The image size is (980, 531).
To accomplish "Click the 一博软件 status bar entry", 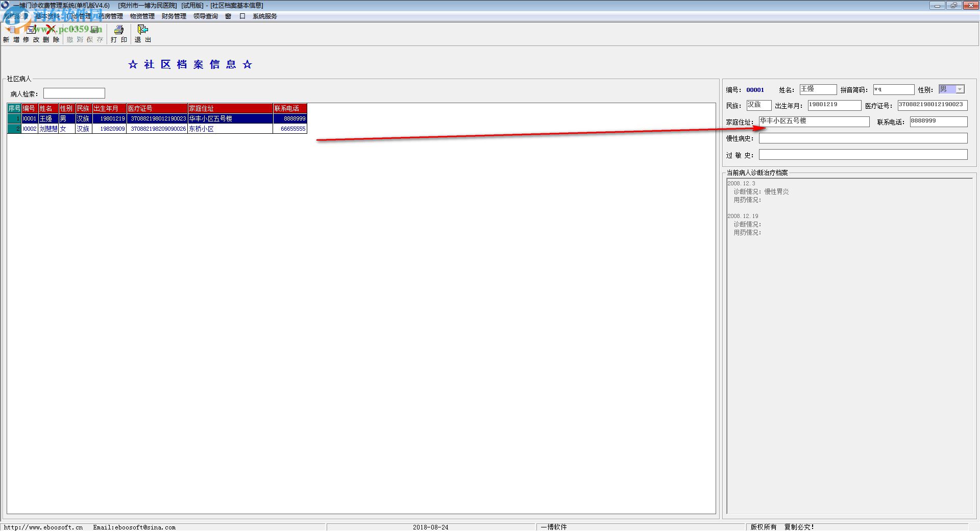I will coord(554,527).
